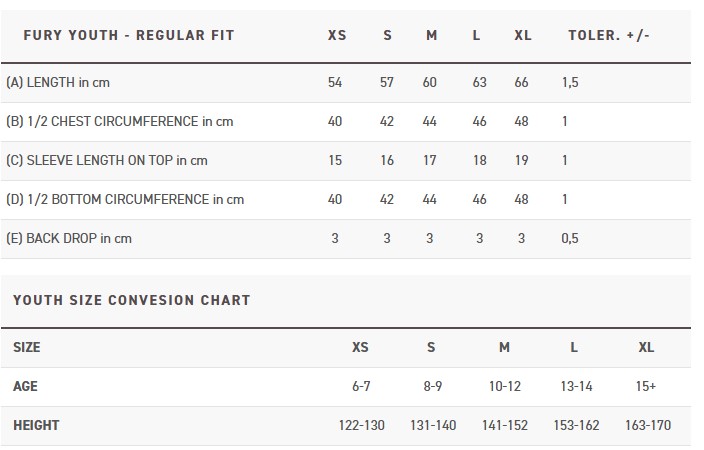Click the age range 10-12 cell
This screenshot has width=704, height=450.
click(505, 386)
